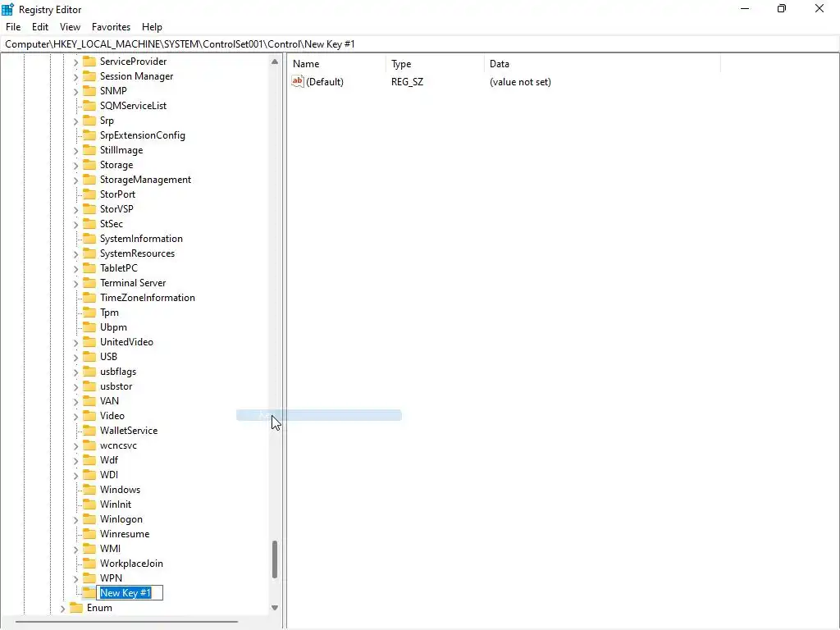
Task: Expand the Terminal Server key
Action: click(x=75, y=283)
